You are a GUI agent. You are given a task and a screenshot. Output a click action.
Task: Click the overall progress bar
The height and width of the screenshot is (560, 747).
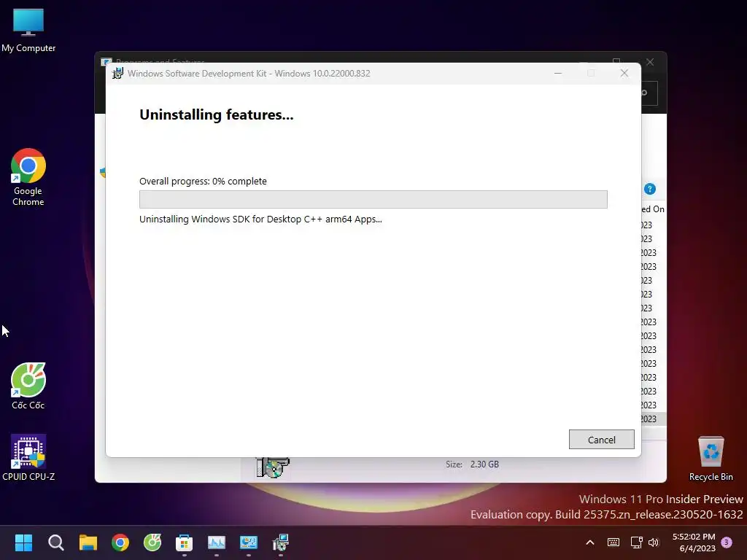point(373,199)
